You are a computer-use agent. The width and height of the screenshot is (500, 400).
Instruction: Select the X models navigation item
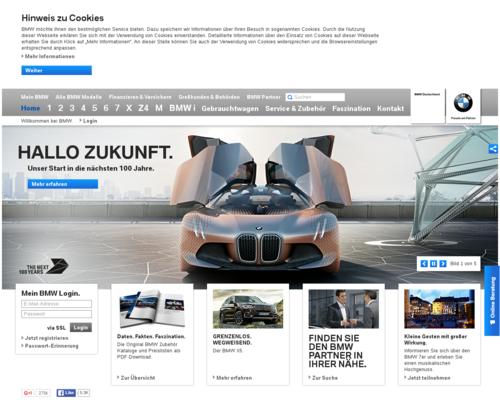tap(129, 108)
